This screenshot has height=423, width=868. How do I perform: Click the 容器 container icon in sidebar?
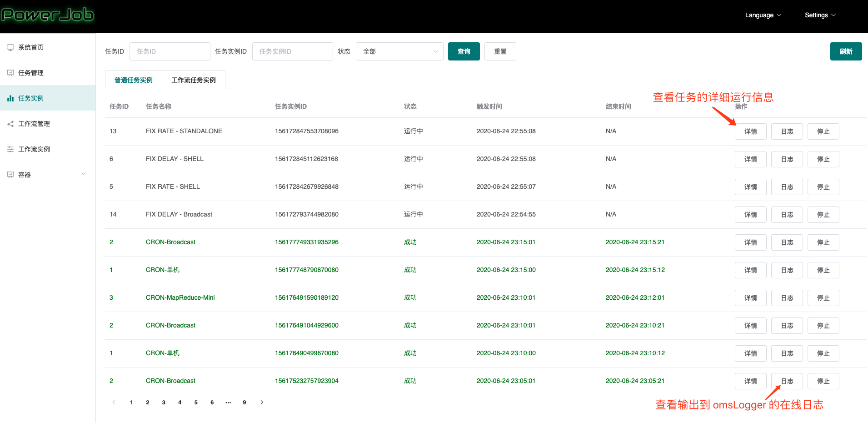pyautogui.click(x=10, y=174)
